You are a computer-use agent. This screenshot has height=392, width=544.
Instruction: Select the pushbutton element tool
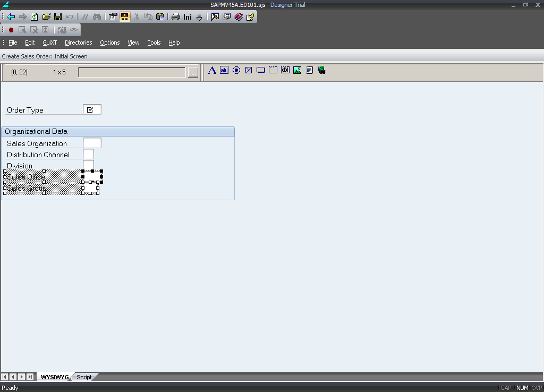[x=261, y=70]
